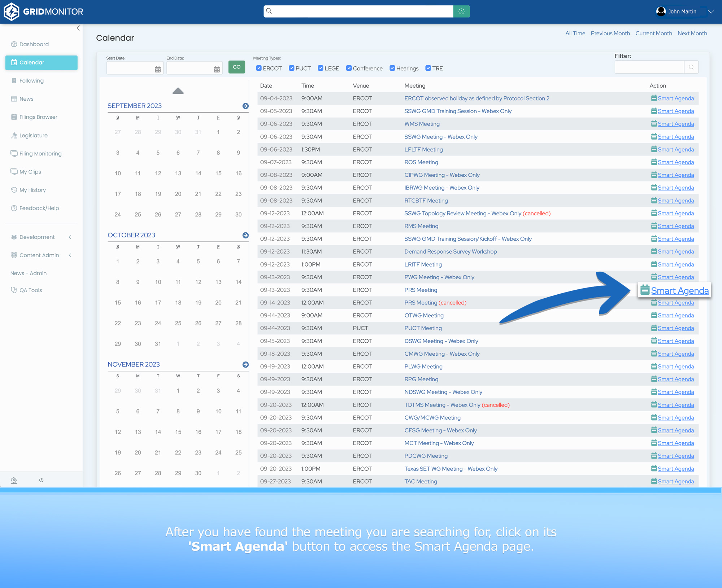Open the Start Date calendar picker icon
The height and width of the screenshot is (588, 722).
coord(158,69)
